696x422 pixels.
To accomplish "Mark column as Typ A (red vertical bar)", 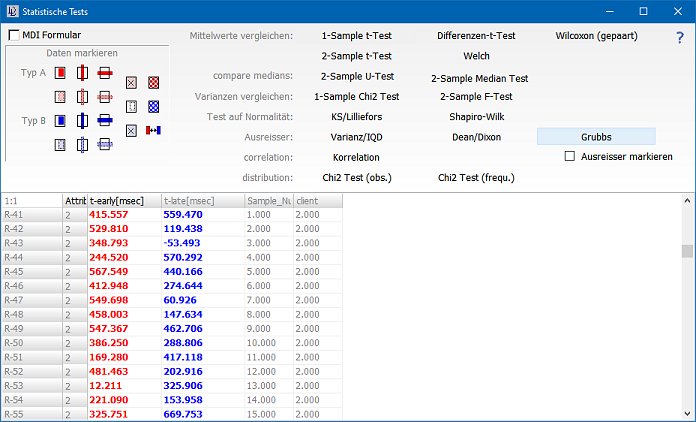I will pyautogui.click(x=83, y=73).
